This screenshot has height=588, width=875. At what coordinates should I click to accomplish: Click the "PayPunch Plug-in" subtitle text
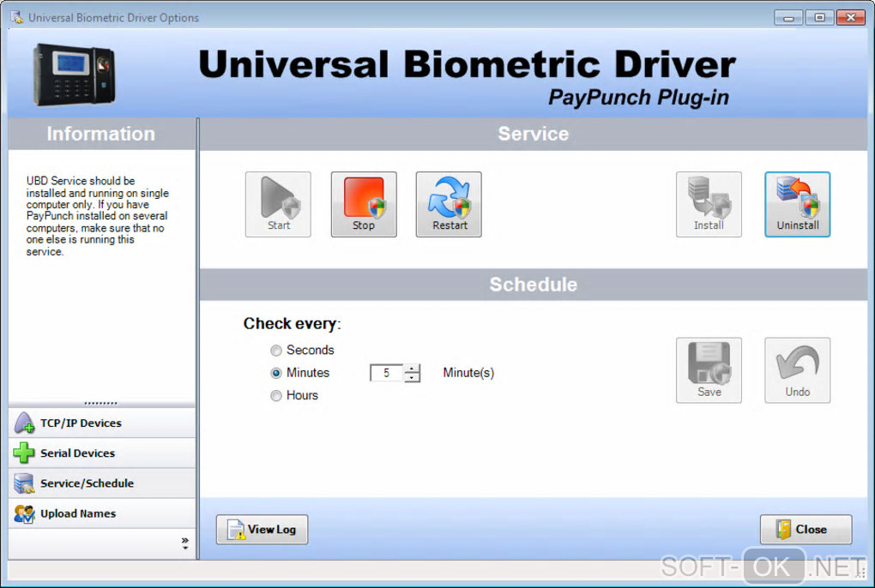638,98
